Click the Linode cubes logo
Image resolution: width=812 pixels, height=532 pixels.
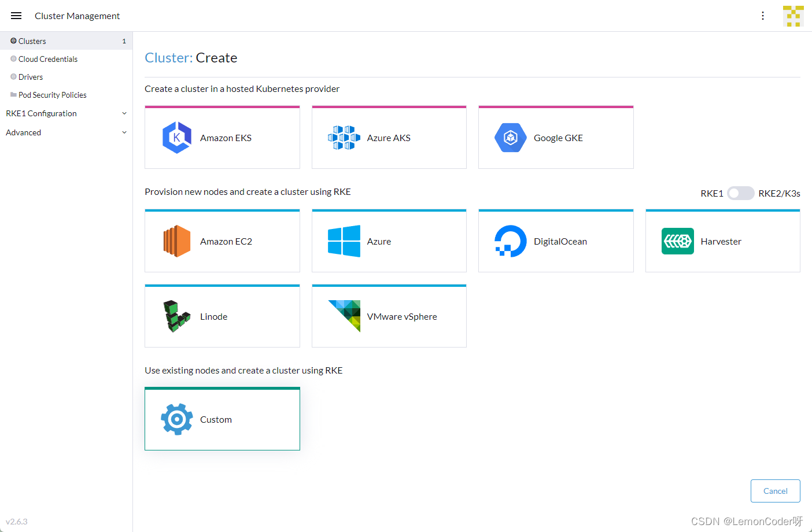[177, 316]
